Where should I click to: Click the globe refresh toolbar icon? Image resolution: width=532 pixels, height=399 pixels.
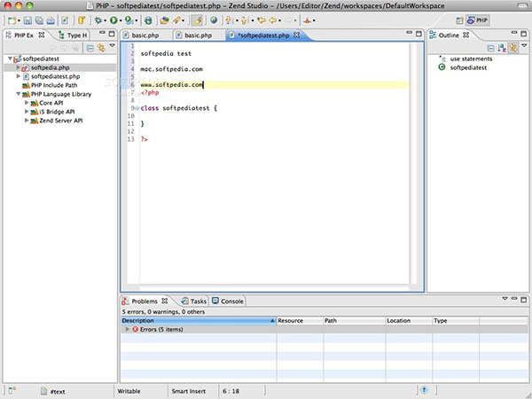pos(148,20)
